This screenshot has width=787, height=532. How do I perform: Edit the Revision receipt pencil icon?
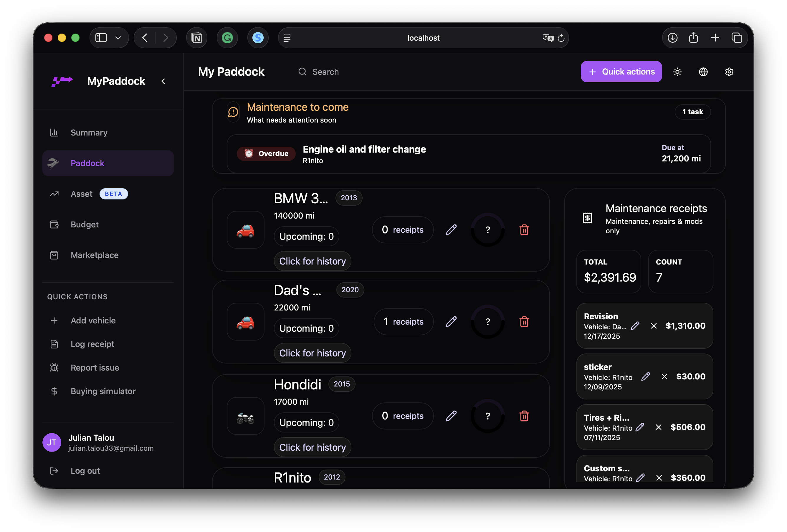635,326
